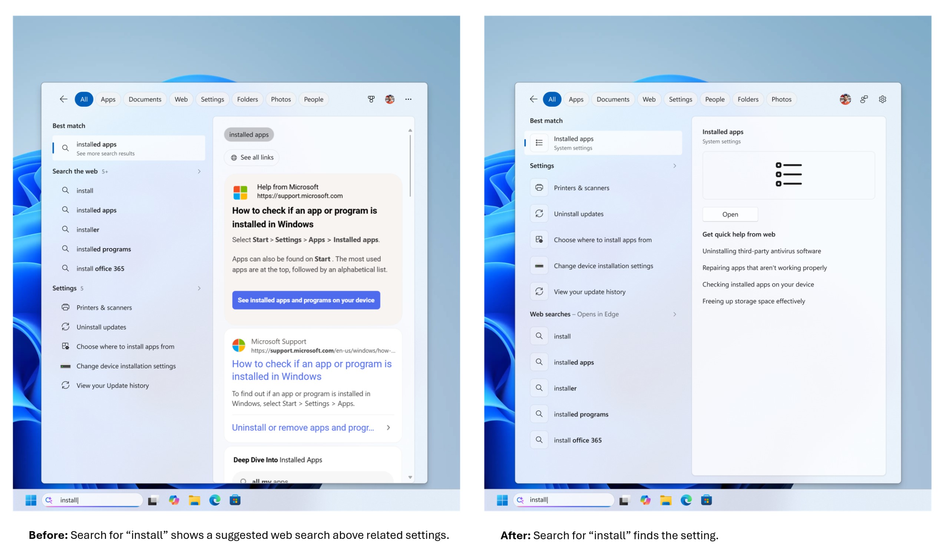The image size is (949, 560).
Task: Choose install office 365 suggestion in Before panel
Action: point(129,268)
